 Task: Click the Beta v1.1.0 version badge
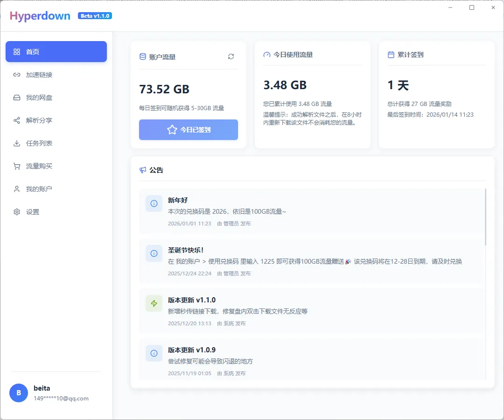tap(95, 16)
